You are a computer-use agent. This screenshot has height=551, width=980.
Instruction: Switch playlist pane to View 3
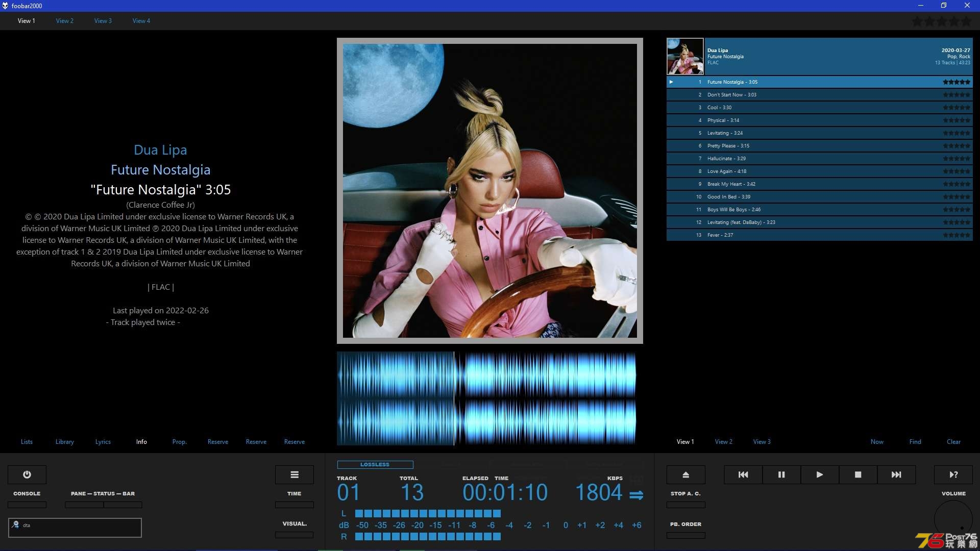point(762,442)
